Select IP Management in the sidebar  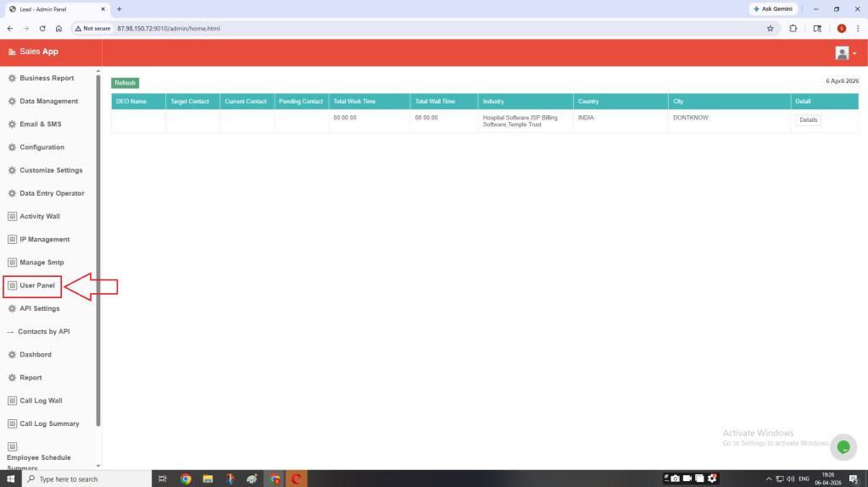coord(44,240)
